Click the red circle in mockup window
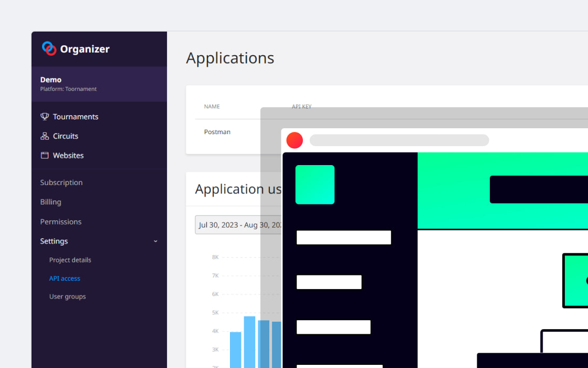Viewport: 588px width, 368px height. point(295,140)
